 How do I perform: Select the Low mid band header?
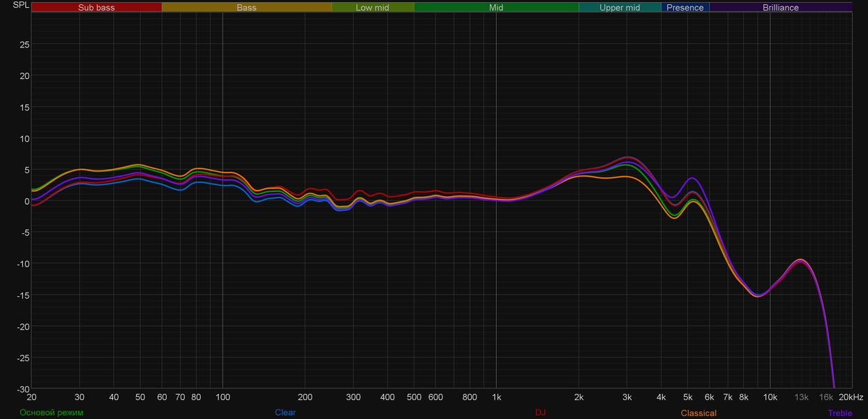tap(373, 8)
